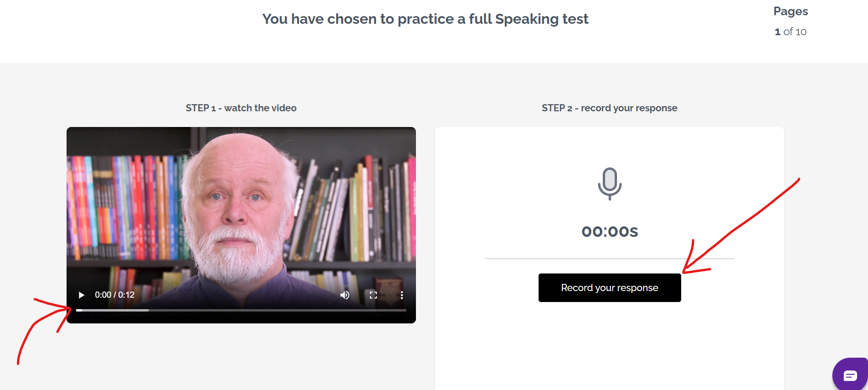Open the video's three-dot options menu
The image size is (868, 390).
pos(402,295)
